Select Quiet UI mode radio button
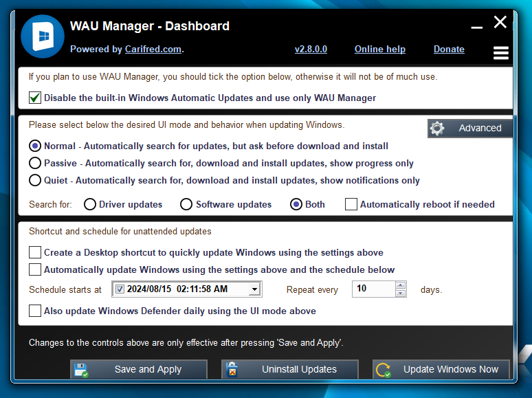Screen dimensions: 532x398 [x=35, y=180]
